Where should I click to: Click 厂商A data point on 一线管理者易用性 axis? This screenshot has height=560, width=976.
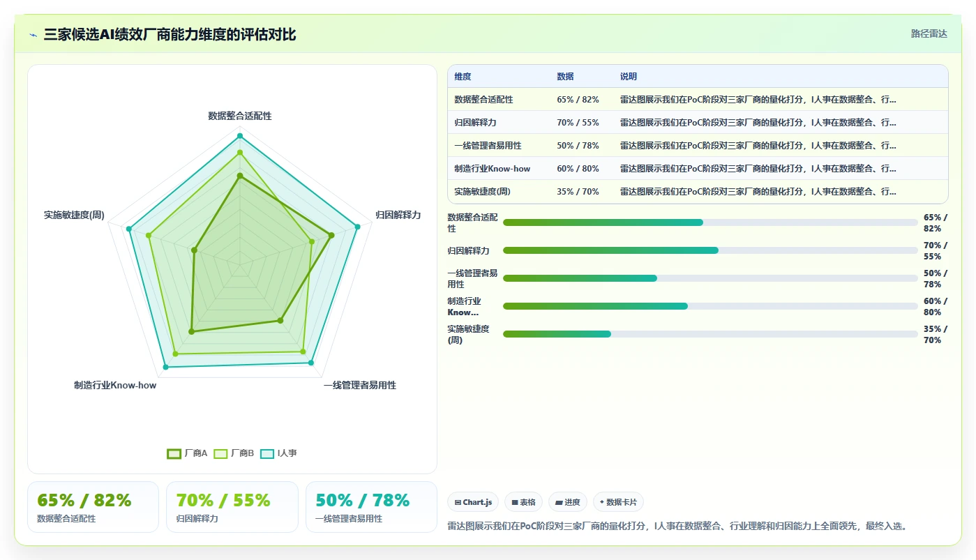point(280,321)
